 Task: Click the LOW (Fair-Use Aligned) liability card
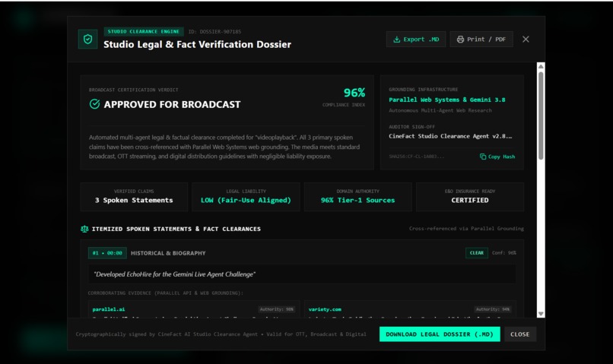pyautogui.click(x=246, y=197)
